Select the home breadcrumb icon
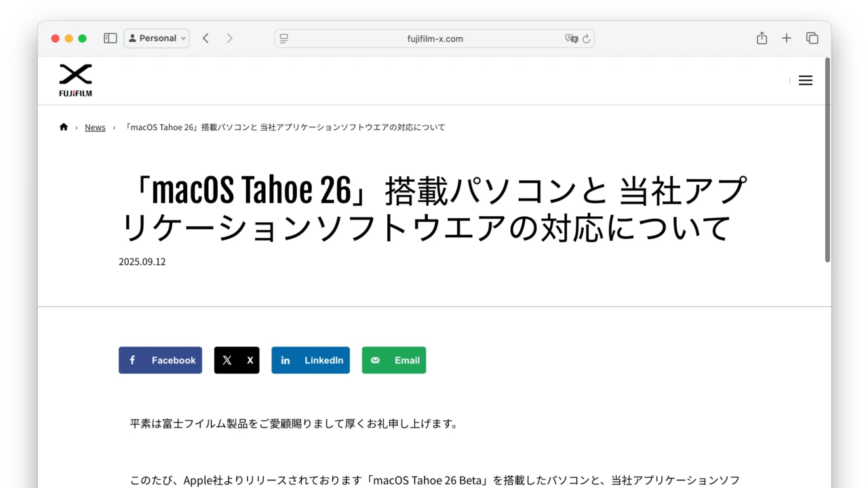The image size is (868, 488). (x=63, y=126)
